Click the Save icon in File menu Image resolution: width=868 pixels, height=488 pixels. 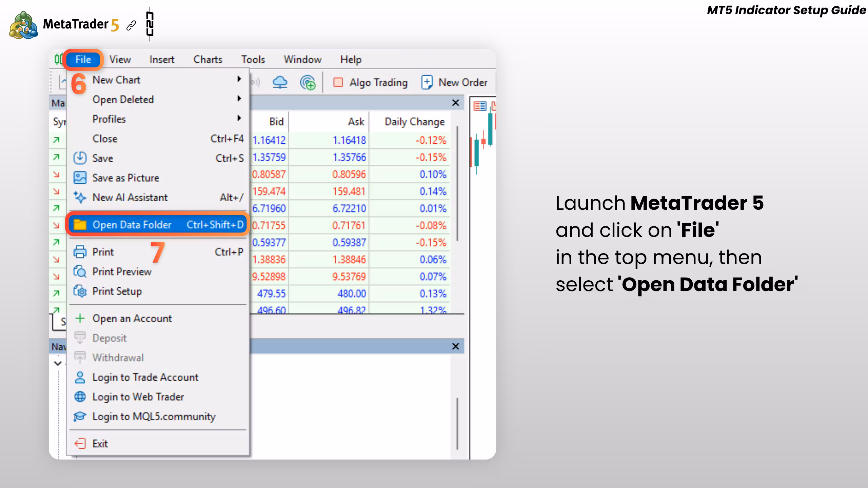click(80, 158)
